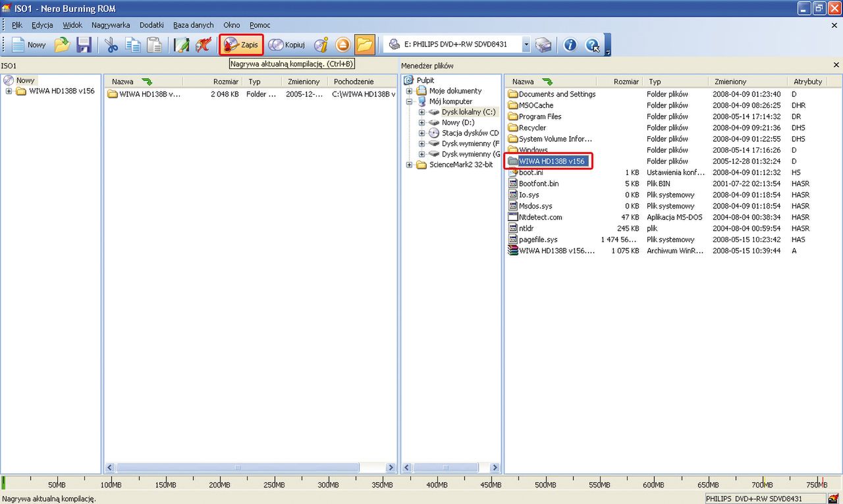
Task: Sort file browser by Zmieniony column
Action: (x=729, y=82)
